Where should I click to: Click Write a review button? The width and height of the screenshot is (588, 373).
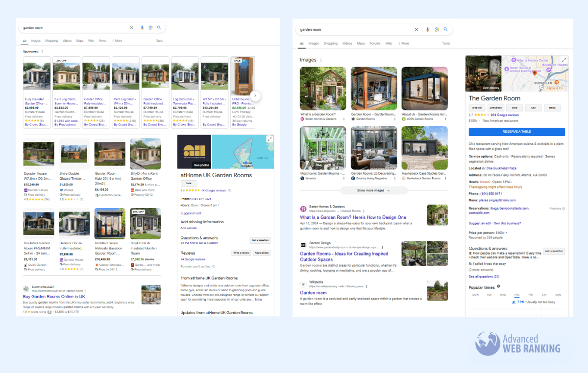point(241,253)
